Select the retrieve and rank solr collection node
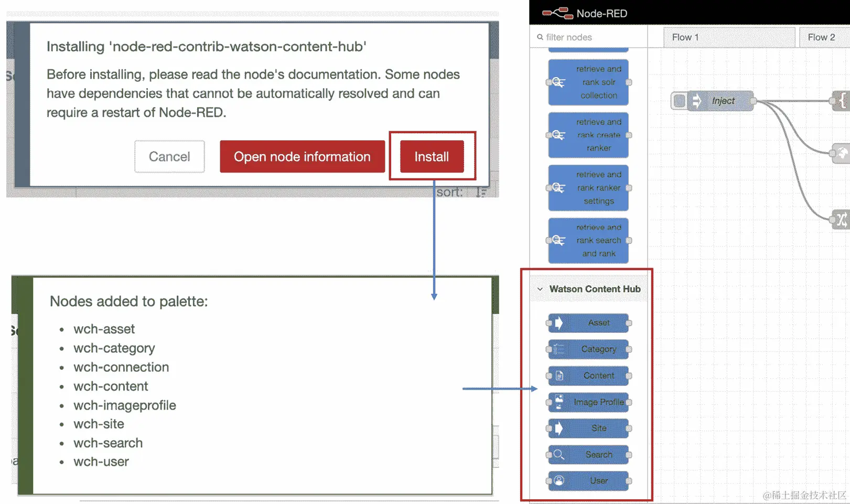 [588, 82]
